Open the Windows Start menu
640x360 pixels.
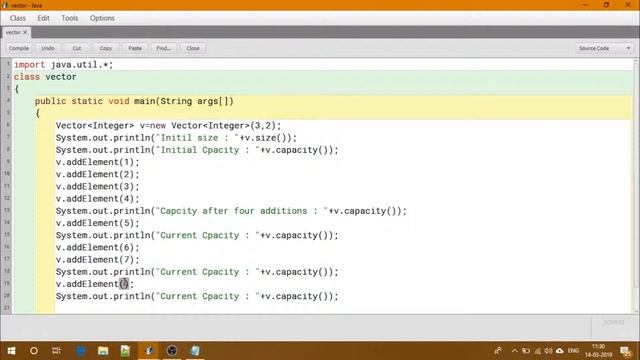11,351
